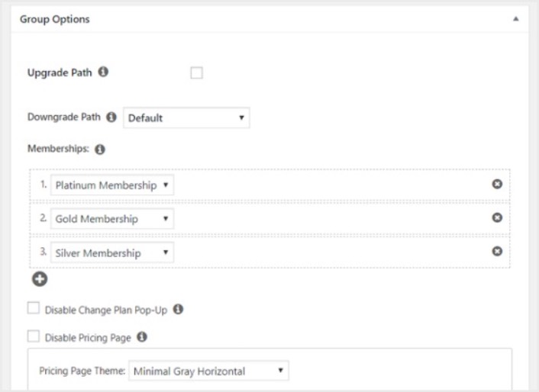Click the info icon beside Downgrade Path
Viewport: 539px width, 392px height.
pyautogui.click(x=111, y=117)
